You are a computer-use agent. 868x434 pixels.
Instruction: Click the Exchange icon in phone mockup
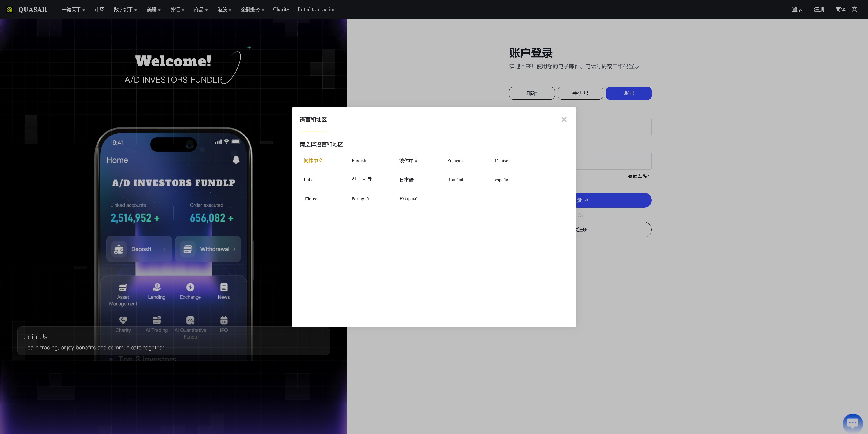190,287
